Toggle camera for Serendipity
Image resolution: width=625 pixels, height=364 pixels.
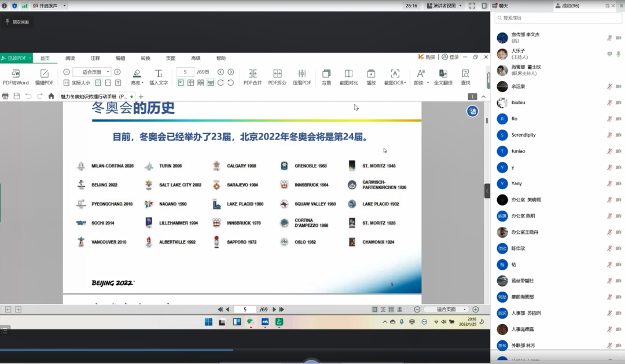click(618, 135)
